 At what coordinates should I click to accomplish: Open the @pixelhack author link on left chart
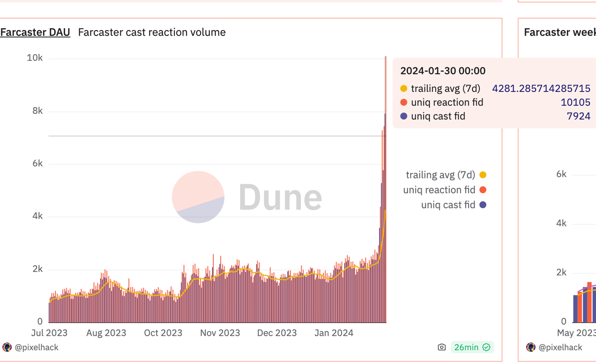(x=36, y=347)
